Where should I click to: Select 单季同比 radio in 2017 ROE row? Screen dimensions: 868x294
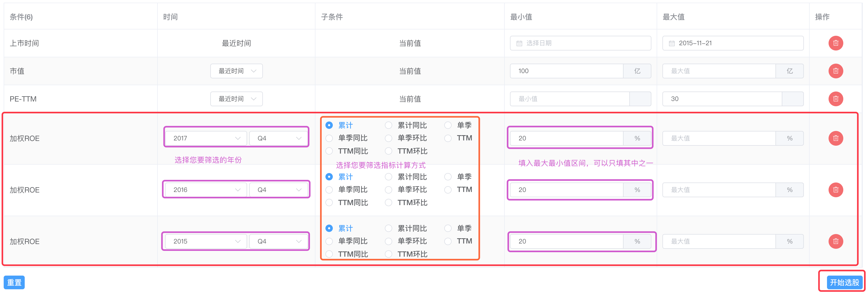pos(329,138)
